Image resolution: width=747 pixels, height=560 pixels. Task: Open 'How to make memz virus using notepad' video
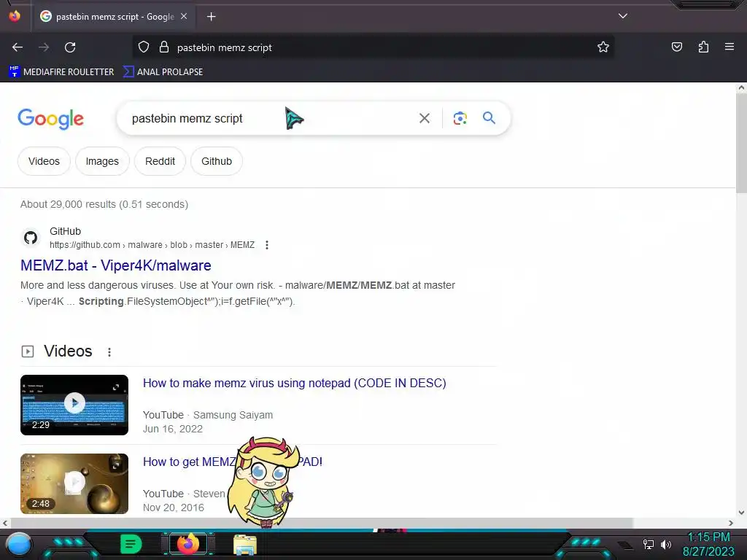[295, 384]
